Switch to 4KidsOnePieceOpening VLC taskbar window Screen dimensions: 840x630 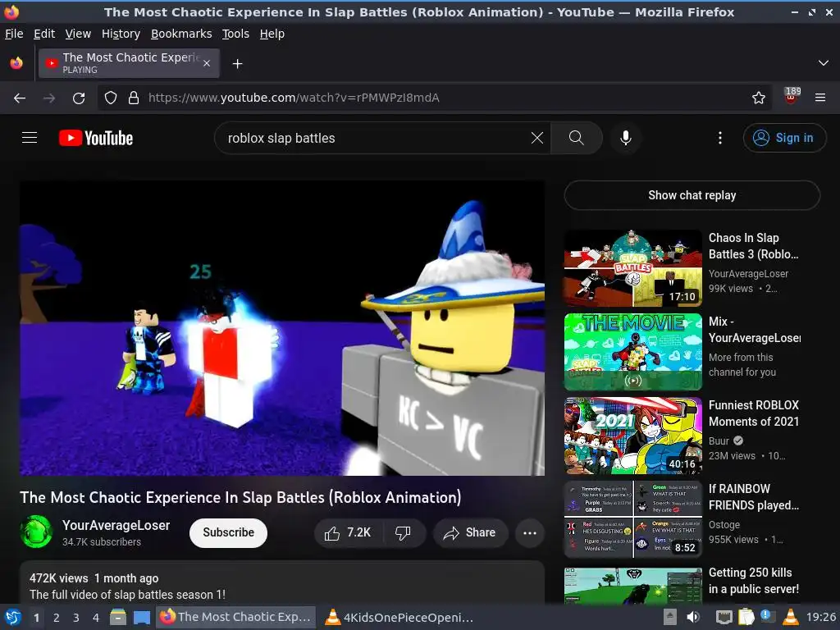(x=399, y=617)
